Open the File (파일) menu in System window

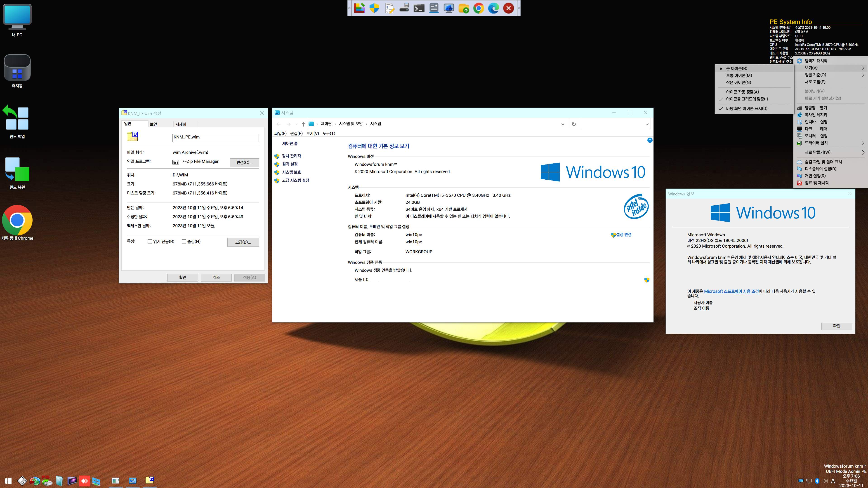(x=280, y=134)
